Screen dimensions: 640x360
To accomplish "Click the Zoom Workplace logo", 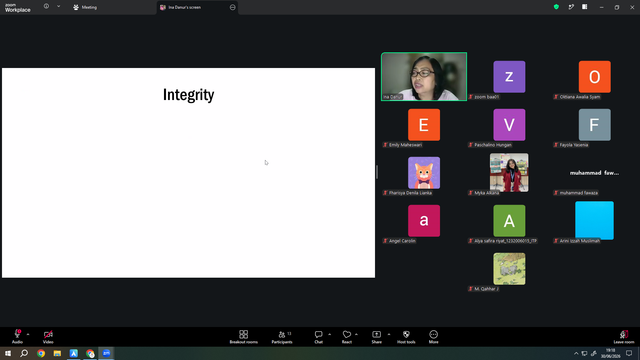I will pyautogui.click(x=18, y=8).
